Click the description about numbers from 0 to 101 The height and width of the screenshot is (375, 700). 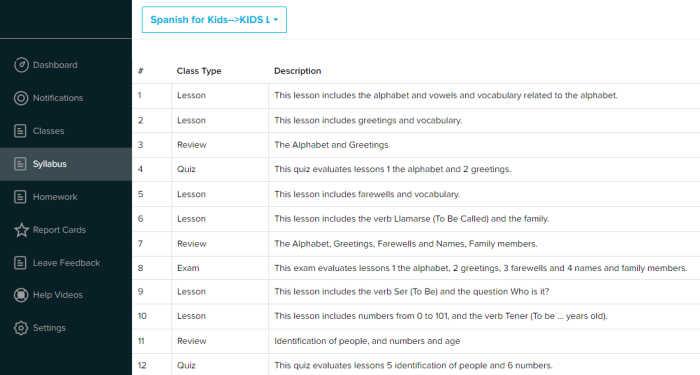click(441, 316)
